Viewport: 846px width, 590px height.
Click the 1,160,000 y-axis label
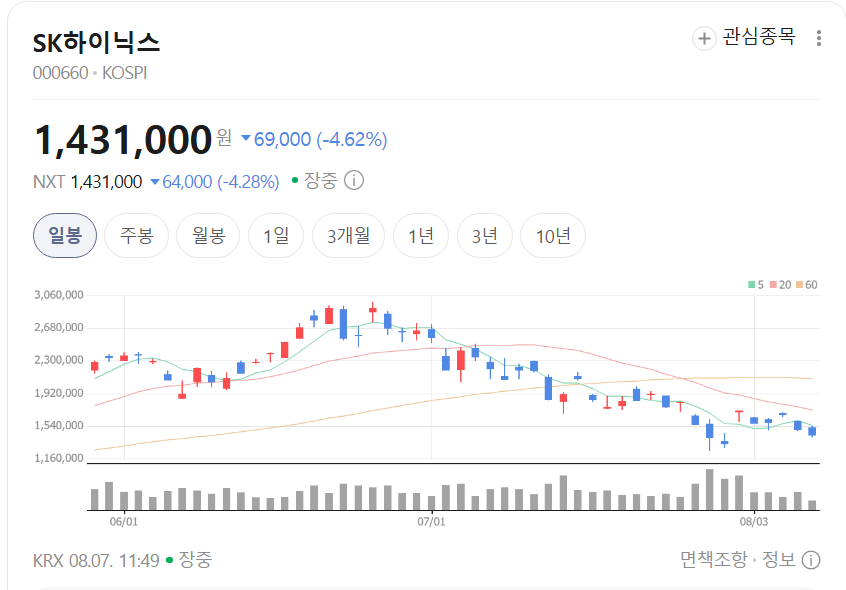pos(59,458)
